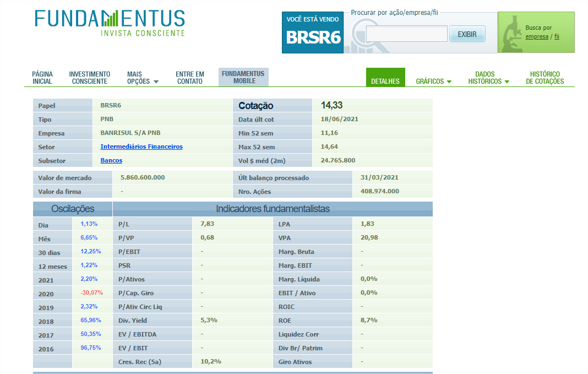Open the 'fii' search link
Image resolution: width=588 pixels, height=374 pixels.
(557, 36)
